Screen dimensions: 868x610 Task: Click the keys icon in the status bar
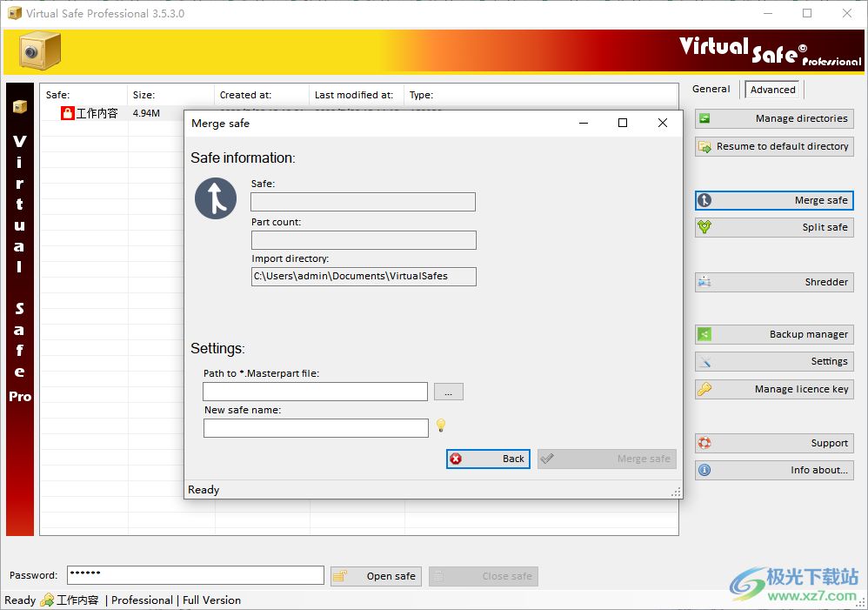[47, 600]
